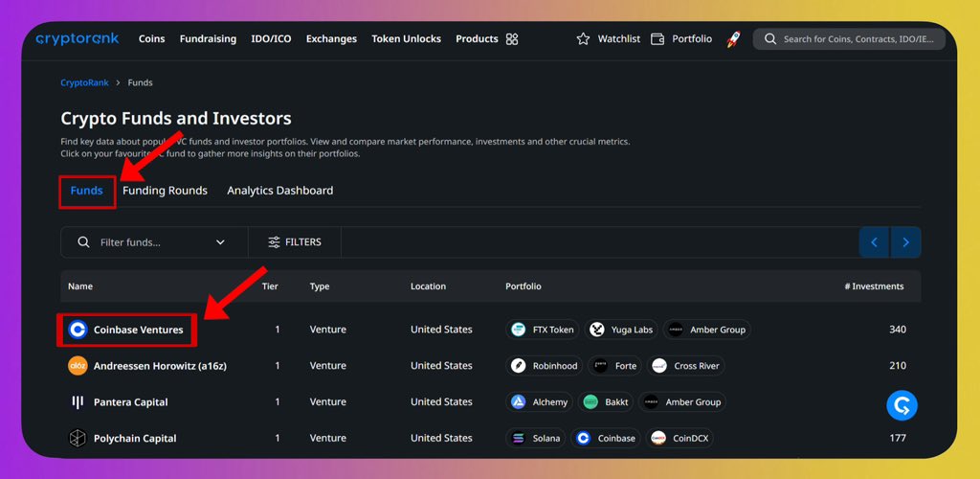Open Portfolio link in header
This screenshot has height=479, width=980.
point(692,38)
